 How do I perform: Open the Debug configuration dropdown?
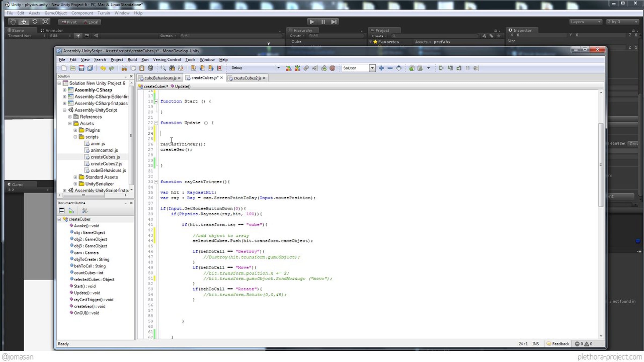[x=278, y=68]
